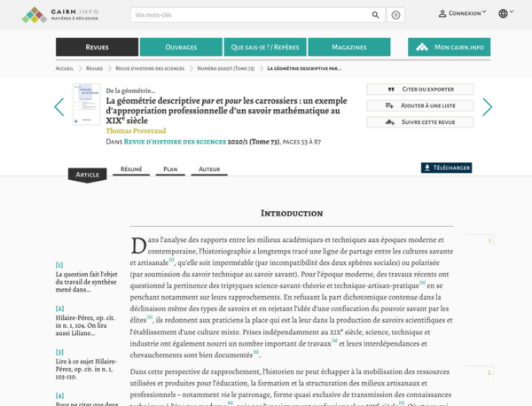
Task: Click the article title text
Action: coord(226,111)
